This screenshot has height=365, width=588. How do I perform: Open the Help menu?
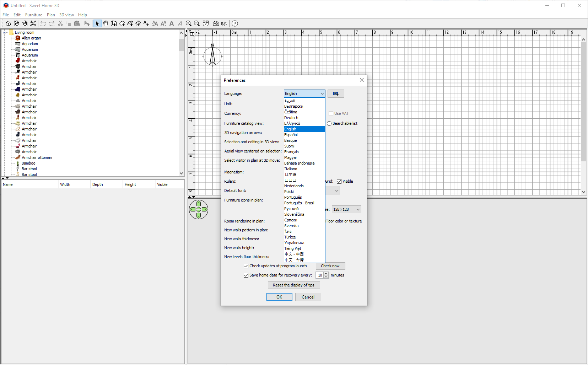coord(82,15)
